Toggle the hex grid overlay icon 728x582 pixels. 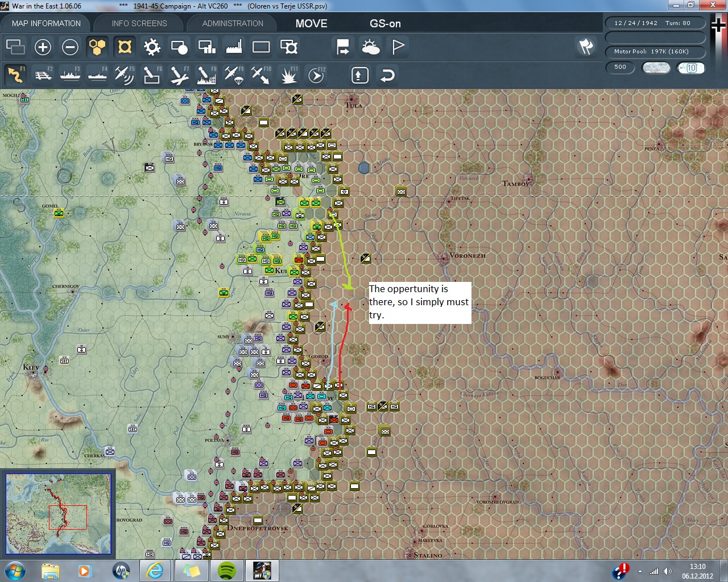point(97,47)
